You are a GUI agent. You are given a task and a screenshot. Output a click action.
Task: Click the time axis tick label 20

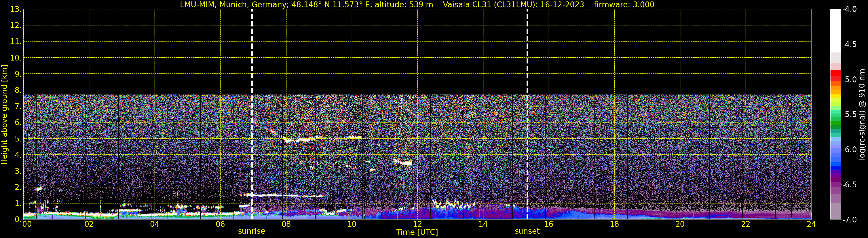[680, 224]
